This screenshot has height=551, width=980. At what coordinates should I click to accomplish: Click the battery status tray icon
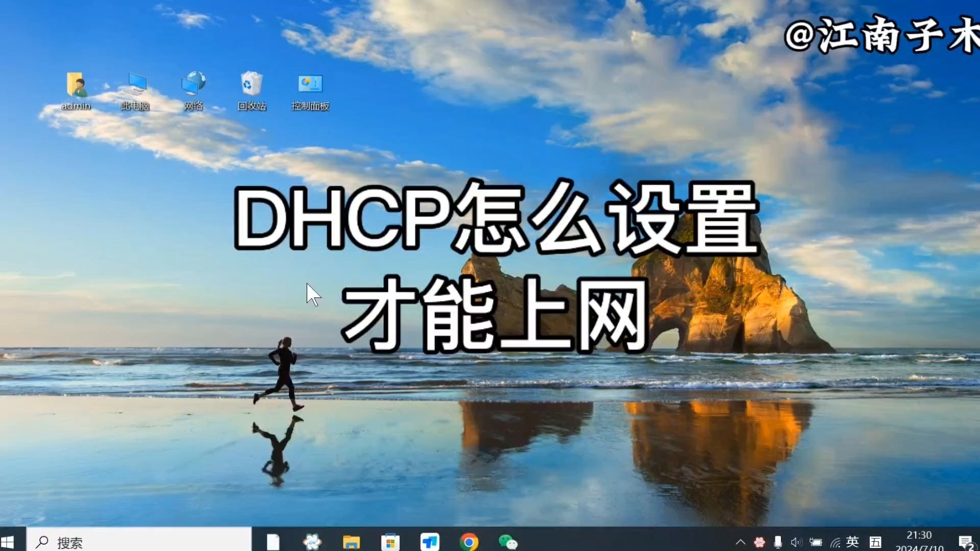click(x=816, y=542)
